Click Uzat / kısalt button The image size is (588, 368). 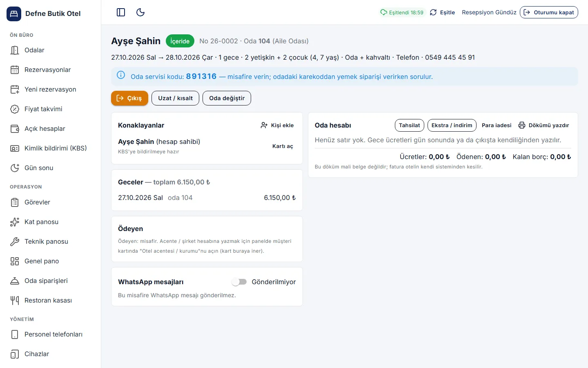coord(176,98)
